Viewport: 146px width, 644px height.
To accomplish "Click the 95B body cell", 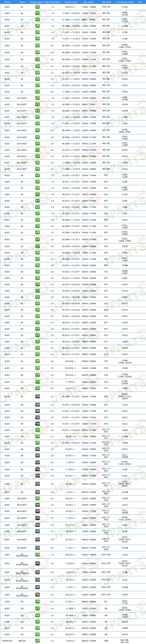I will point(106,641).
